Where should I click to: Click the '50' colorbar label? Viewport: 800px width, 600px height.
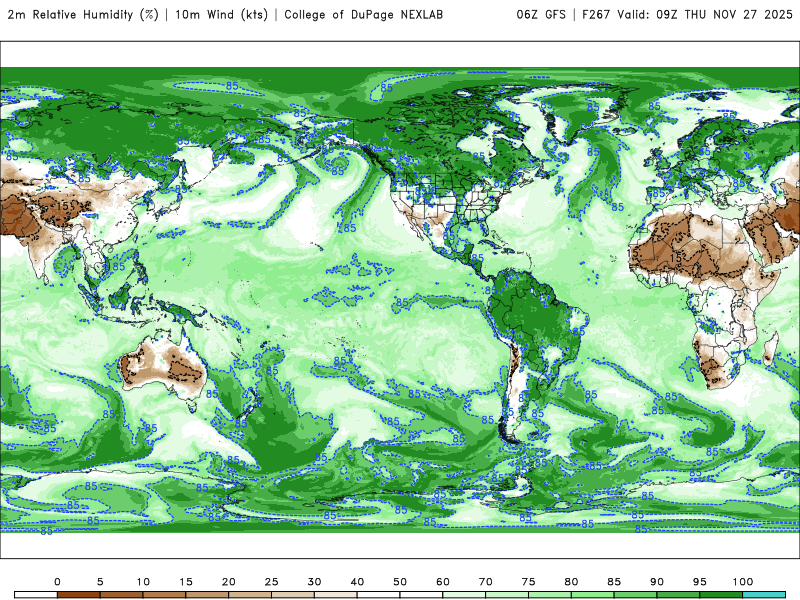tap(400, 582)
